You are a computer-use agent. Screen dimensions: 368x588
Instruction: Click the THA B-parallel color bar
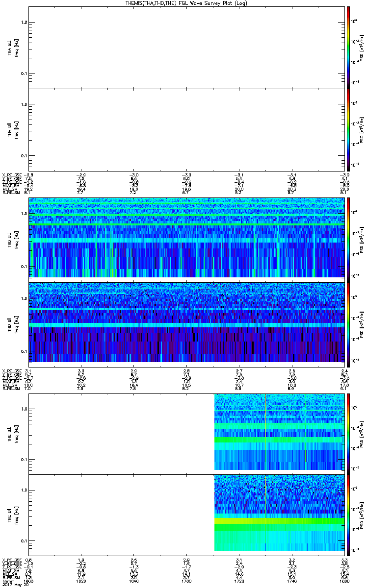pos(348,129)
